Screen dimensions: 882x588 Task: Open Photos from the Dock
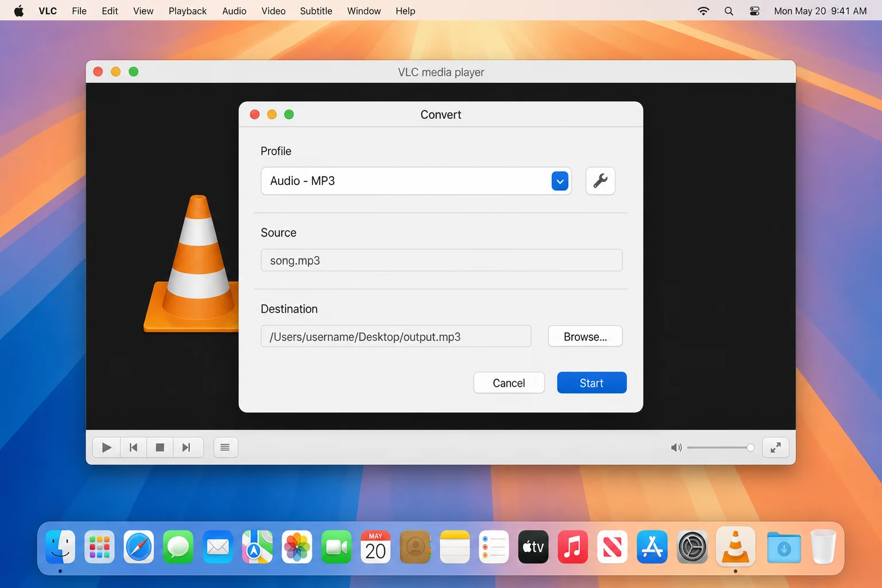tap(297, 547)
